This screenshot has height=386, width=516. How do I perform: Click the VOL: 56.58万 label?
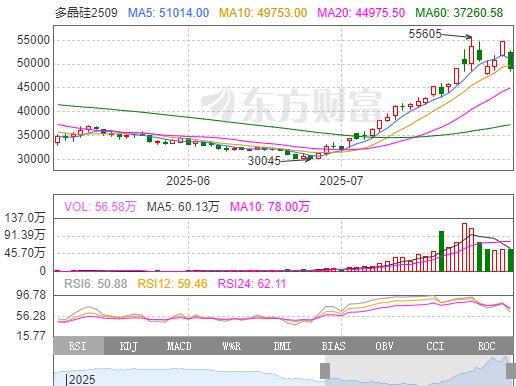(100, 207)
